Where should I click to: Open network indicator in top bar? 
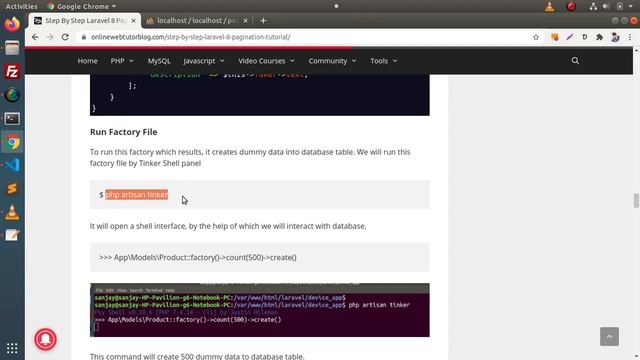[593, 6]
